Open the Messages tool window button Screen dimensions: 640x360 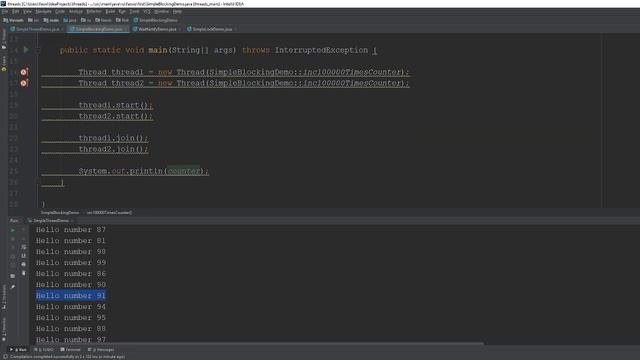(101, 350)
